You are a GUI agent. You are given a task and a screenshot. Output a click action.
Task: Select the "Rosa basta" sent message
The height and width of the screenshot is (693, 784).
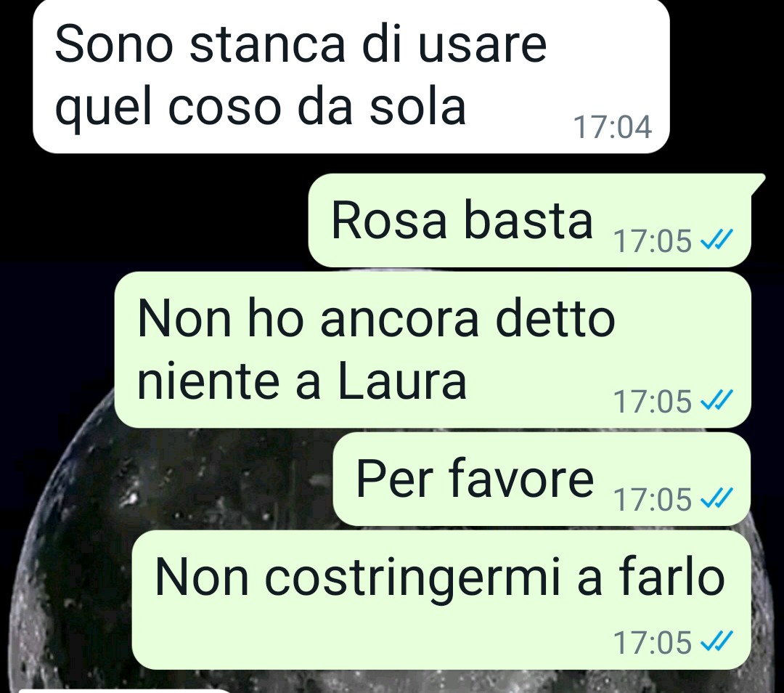530,220
